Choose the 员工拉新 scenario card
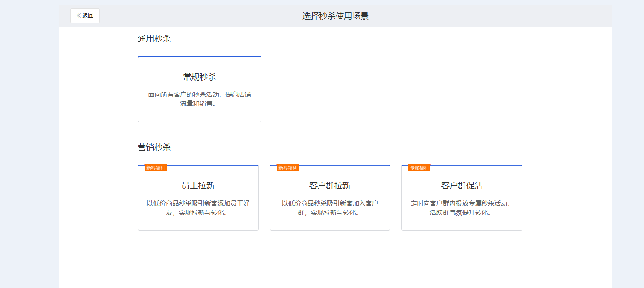The image size is (644, 288). pyautogui.click(x=198, y=198)
